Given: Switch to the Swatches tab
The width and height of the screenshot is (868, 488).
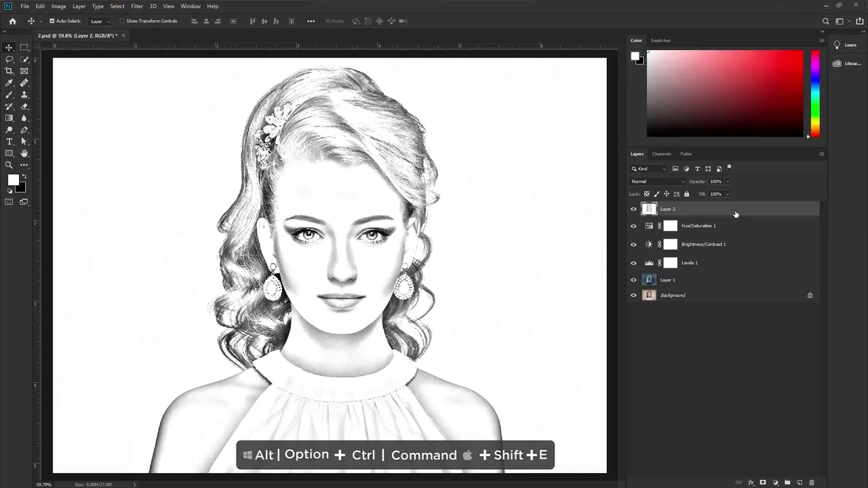Looking at the screenshot, I should (x=660, y=41).
